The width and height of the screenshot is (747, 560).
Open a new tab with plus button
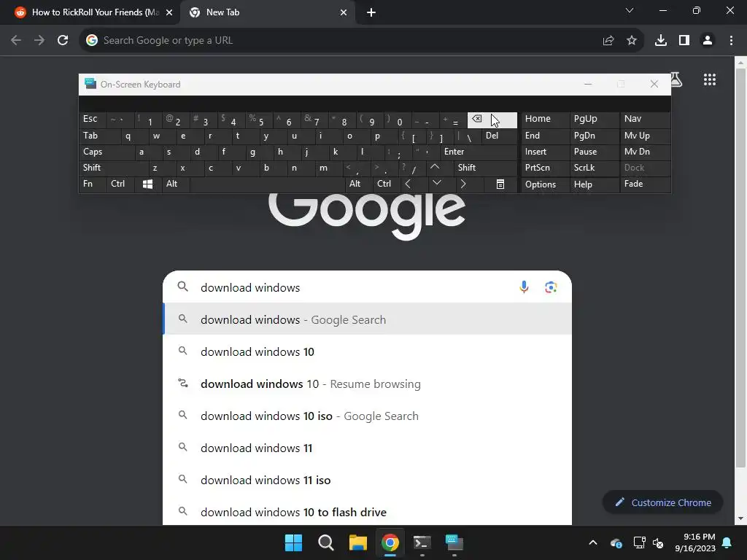(x=371, y=12)
